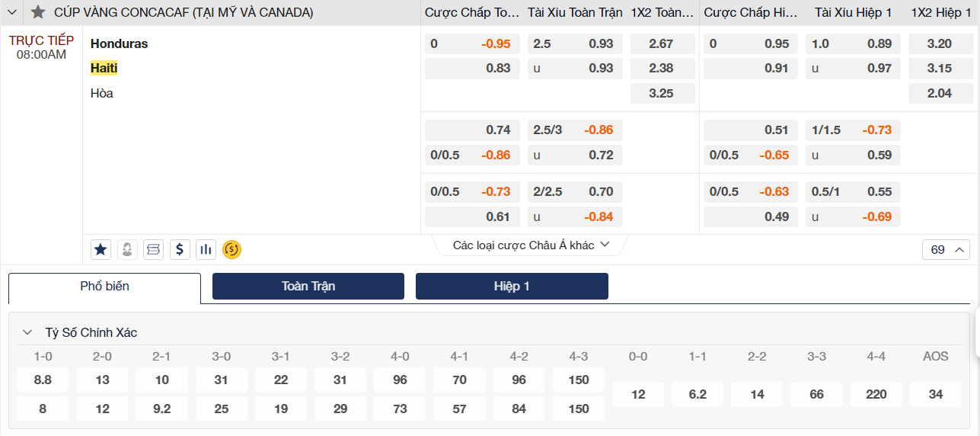
Task: Collapse the Tỷ Số Chính Xác section
Action: pyautogui.click(x=27, y=332)
